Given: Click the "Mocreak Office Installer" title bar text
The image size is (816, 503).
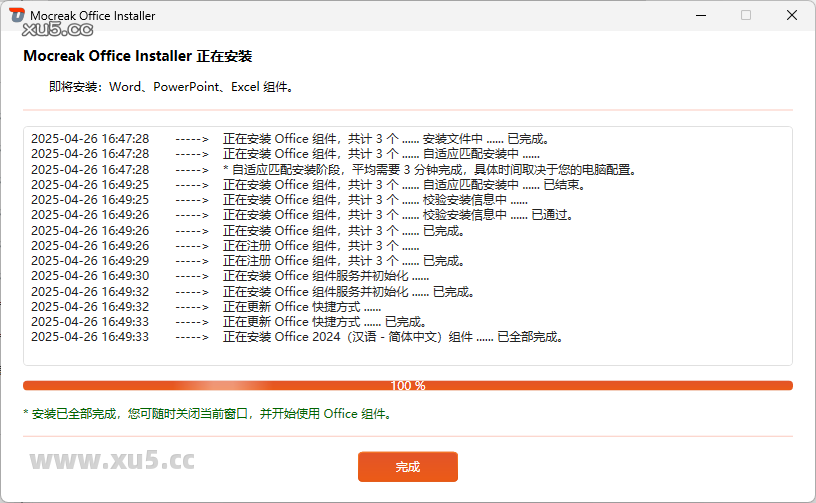Looking at the screenshot, I should click(x=92, y=16).
